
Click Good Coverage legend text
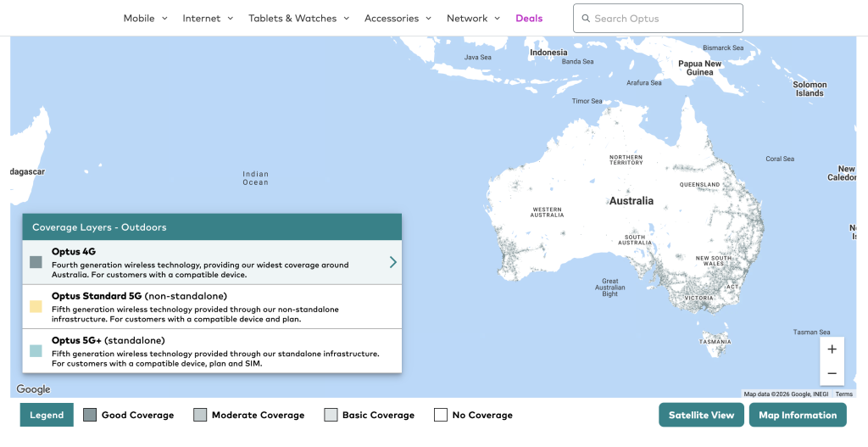[138, 415]
